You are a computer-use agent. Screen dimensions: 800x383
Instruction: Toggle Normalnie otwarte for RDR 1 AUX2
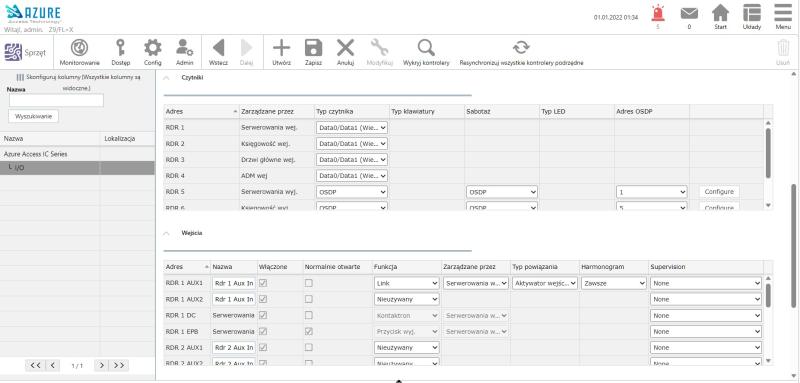tap(309, 299)
